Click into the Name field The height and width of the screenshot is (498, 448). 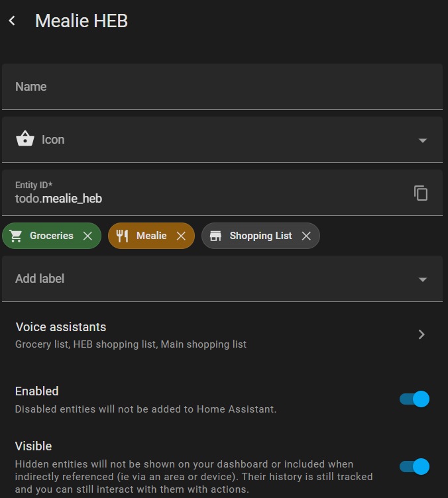(222, 87)
